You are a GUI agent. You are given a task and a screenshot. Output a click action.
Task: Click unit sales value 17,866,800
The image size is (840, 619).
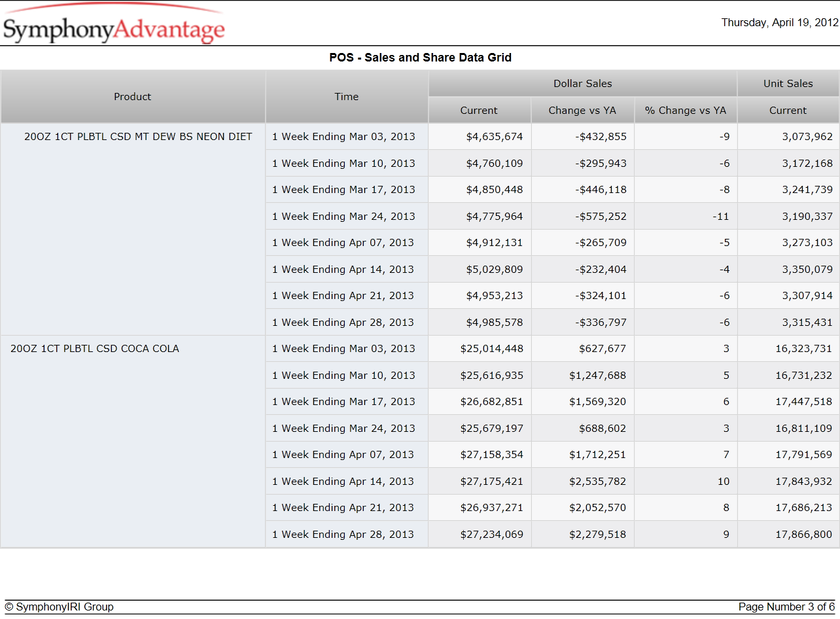804,535
